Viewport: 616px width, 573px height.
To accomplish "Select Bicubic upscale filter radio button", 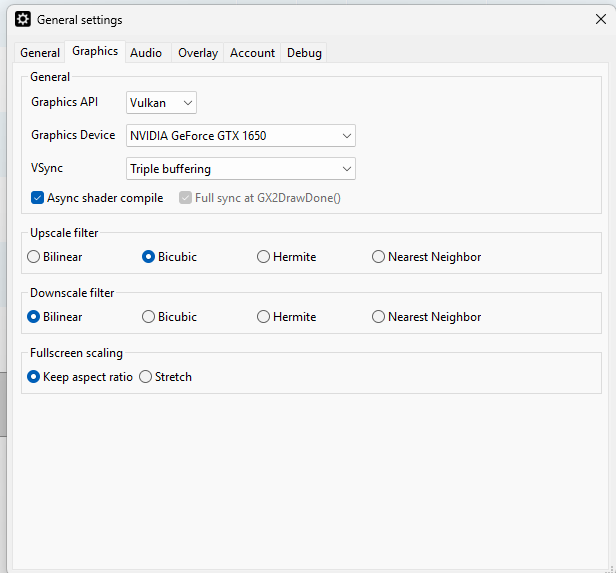I will [x=149, y=257].
